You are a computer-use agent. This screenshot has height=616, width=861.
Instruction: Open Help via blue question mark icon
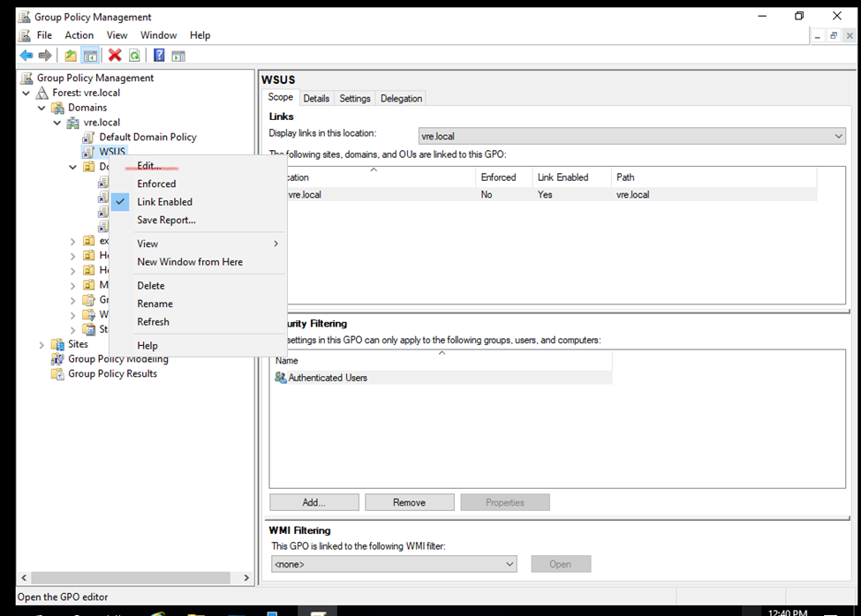pos(159,56)
